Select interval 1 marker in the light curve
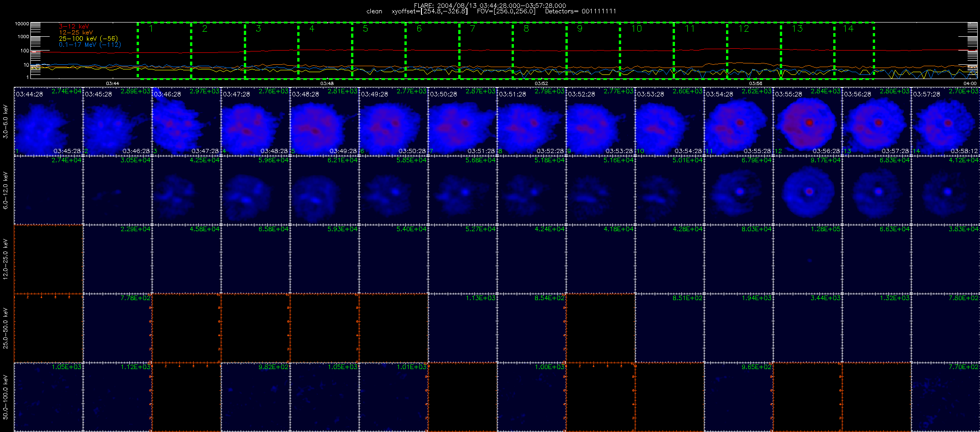Viewport: 980px width, 432px height. 151,28
